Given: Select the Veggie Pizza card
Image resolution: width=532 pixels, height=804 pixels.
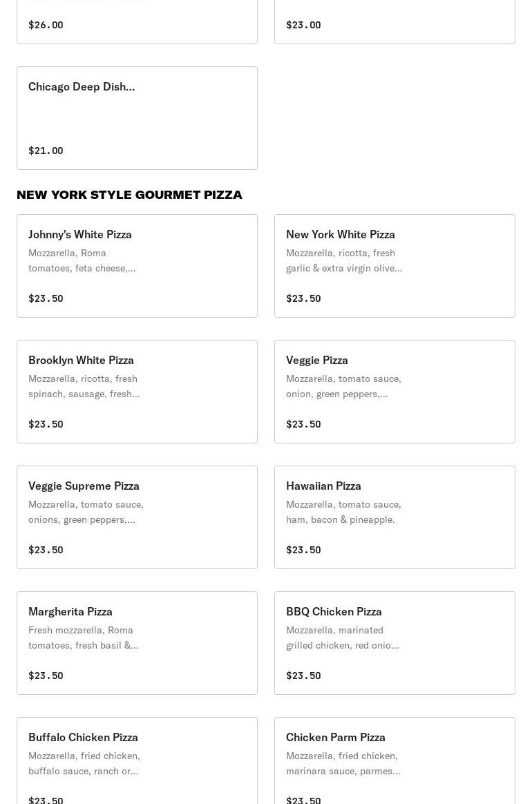Looking at the screenshot, I should 395,391.
